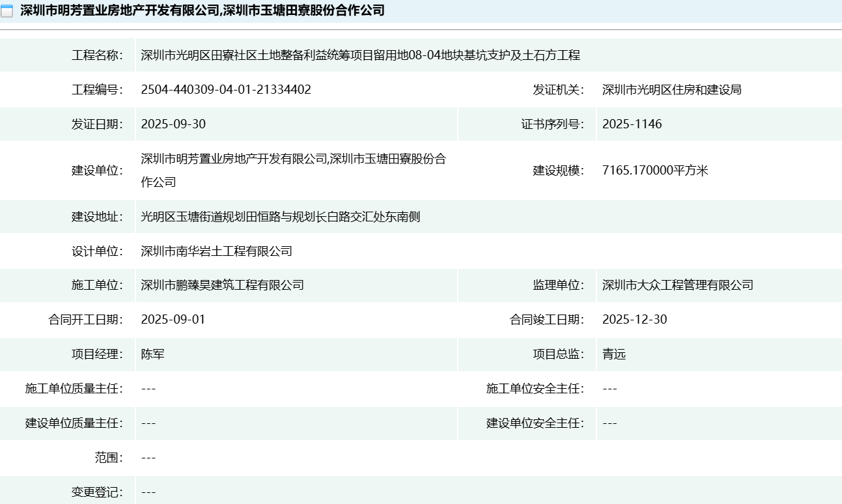Click project director name 青远
This screenshot has width=842, height=504.
click(x=614, y=354)
